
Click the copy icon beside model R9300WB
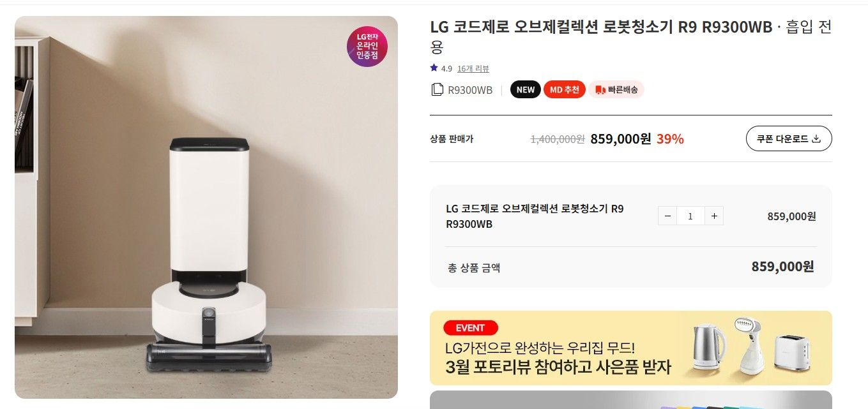click(437, 89)
